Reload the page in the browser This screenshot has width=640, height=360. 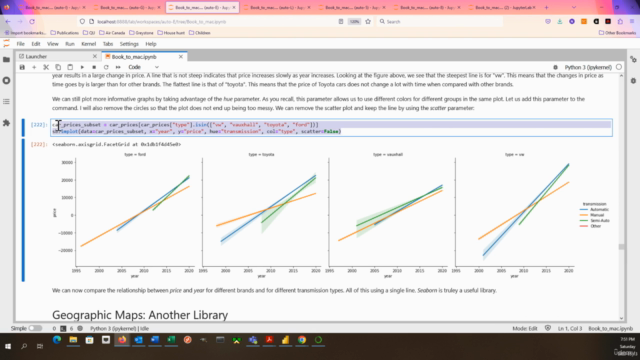(32, 22)
